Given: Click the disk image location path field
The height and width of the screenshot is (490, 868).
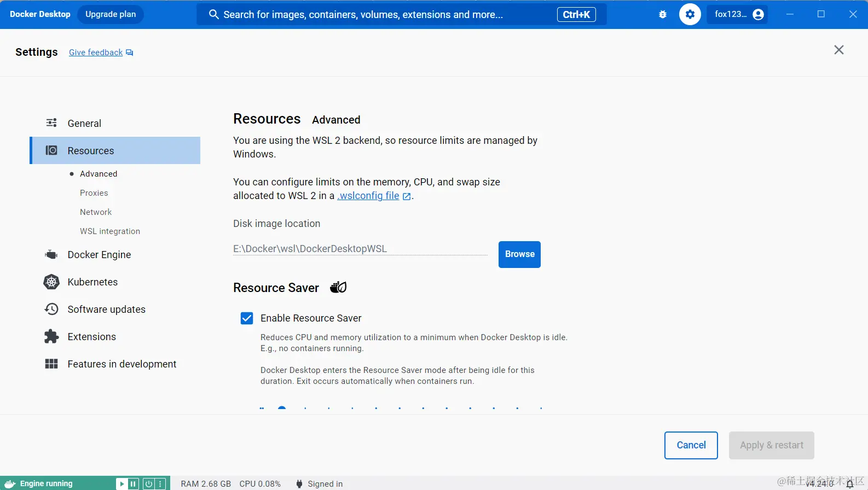Looking at the screenshot, I should pyautogui.click(x=360, y=249).
